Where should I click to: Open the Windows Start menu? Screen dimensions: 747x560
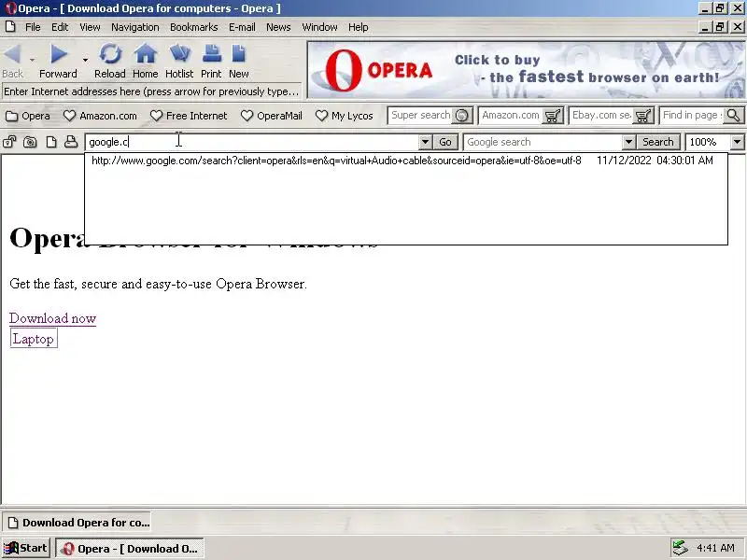(27, 549)
